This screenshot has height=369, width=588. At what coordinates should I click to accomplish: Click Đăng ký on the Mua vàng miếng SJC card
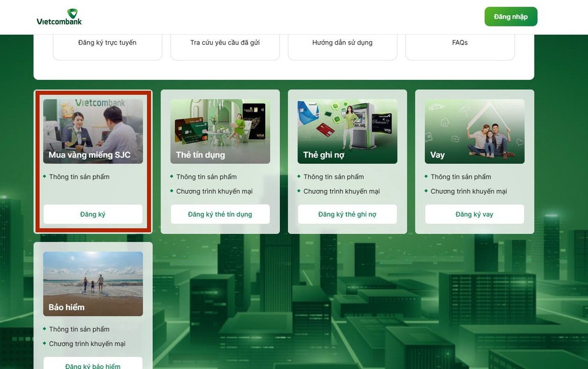coord(92,214)
